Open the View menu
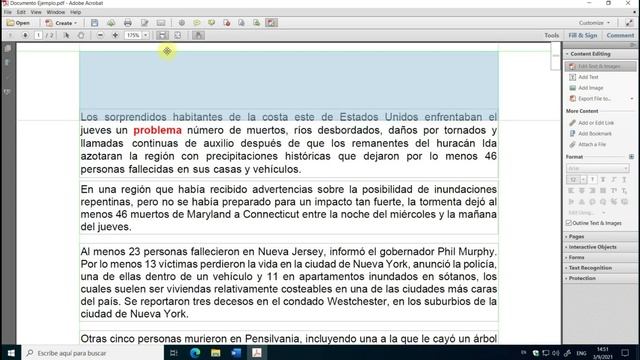 tap(36, 12)
